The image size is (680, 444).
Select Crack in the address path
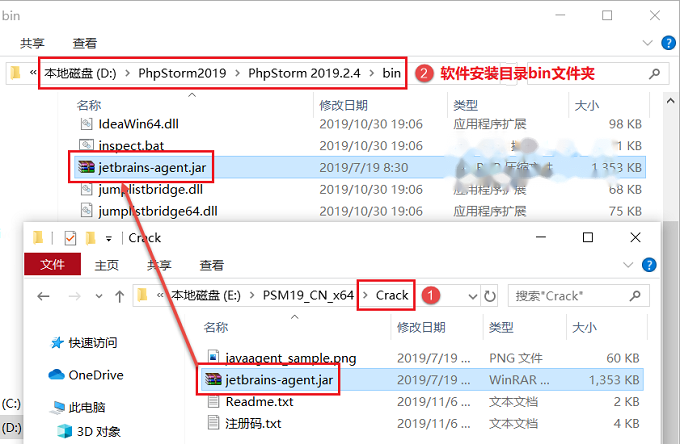392,296
